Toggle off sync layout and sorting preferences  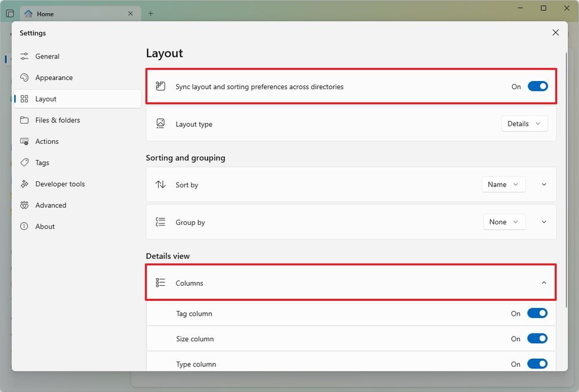pyautogui.click(x=537, y=86)
